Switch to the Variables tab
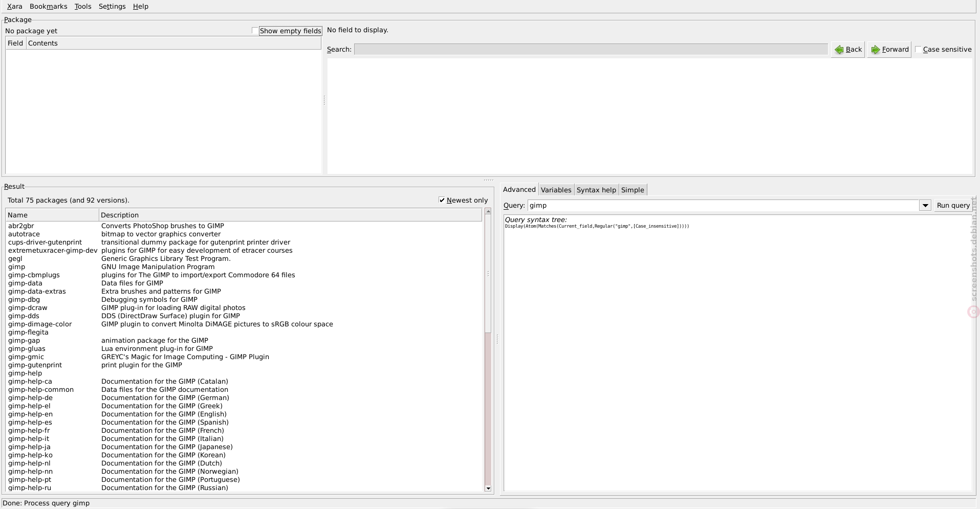 (556, 190)
